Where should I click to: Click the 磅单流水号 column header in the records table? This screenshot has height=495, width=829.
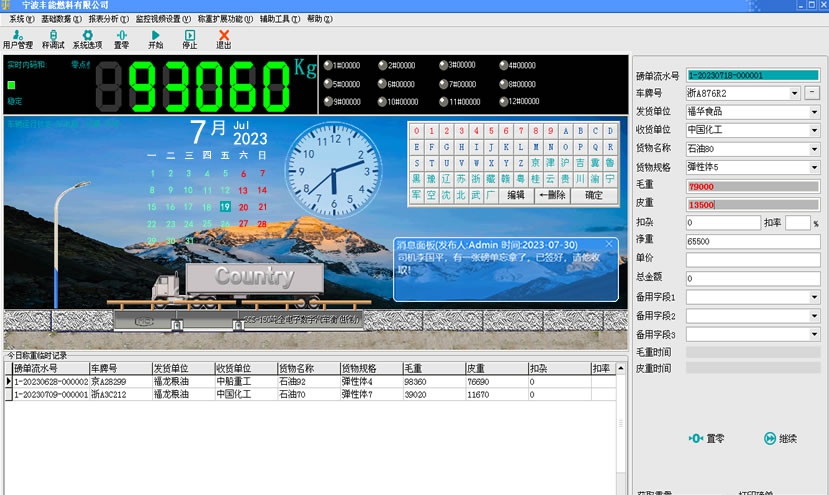tap(51, 368)
